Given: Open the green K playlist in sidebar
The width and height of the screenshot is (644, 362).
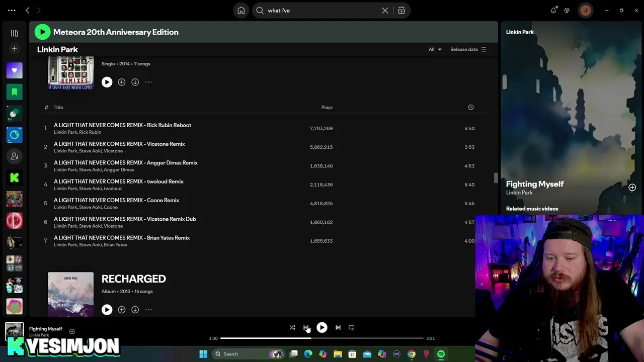Looking at the screenshot, I should (x=14, y=177).
